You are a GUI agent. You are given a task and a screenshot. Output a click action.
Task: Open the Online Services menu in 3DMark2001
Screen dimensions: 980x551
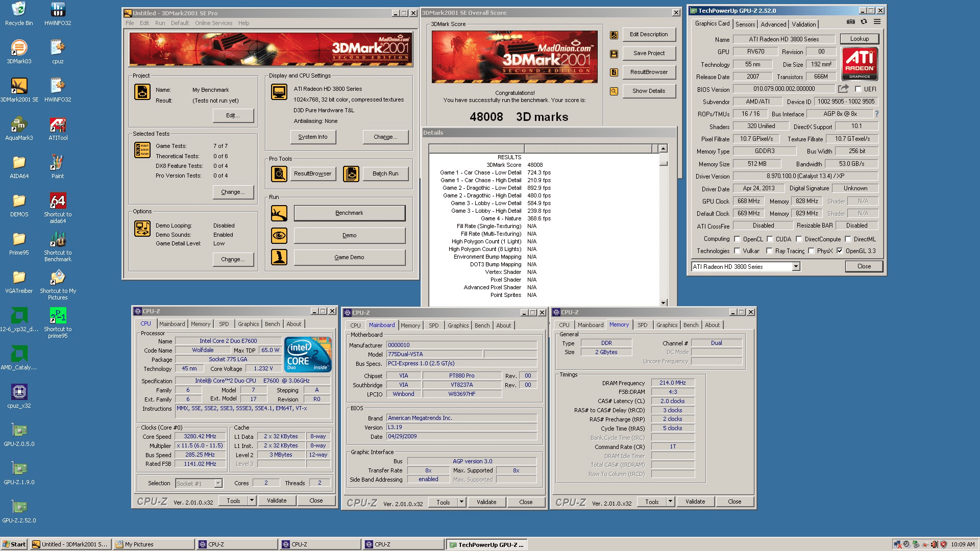(x=213, y=23)
